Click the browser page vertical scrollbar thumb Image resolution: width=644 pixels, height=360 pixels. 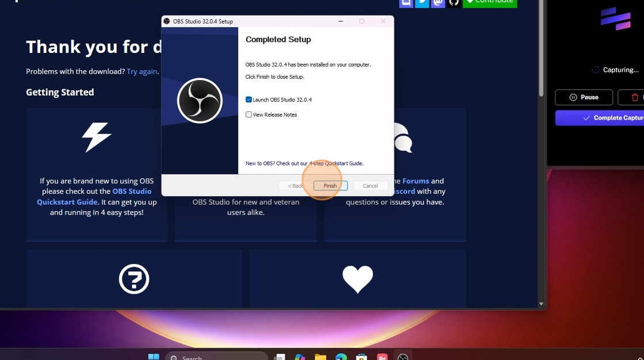(x=541, y=48)
